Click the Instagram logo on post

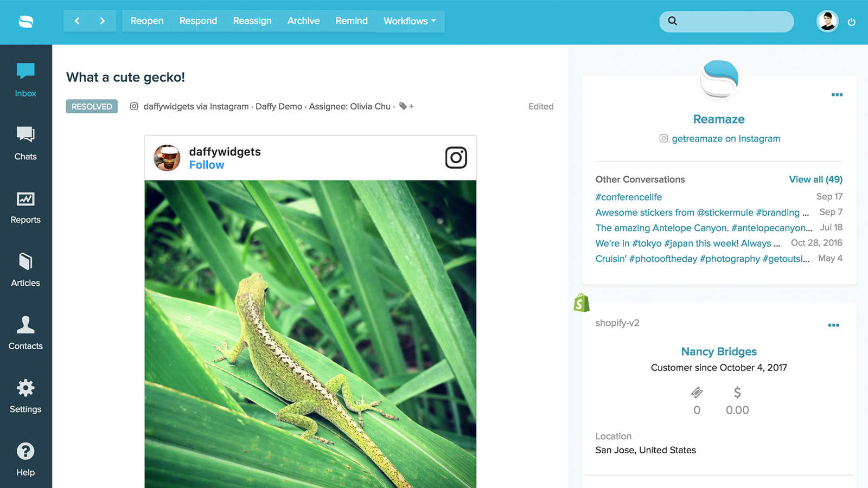tap(456, 158)
